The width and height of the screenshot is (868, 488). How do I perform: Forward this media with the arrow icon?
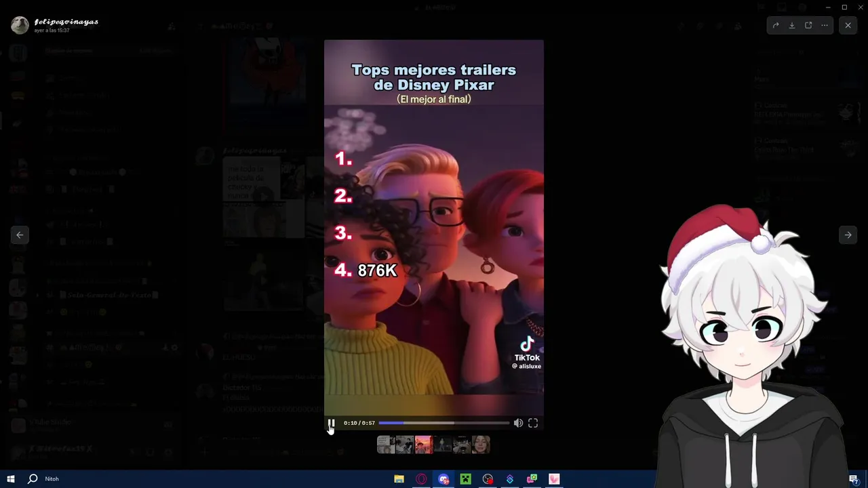coord(776,25)
